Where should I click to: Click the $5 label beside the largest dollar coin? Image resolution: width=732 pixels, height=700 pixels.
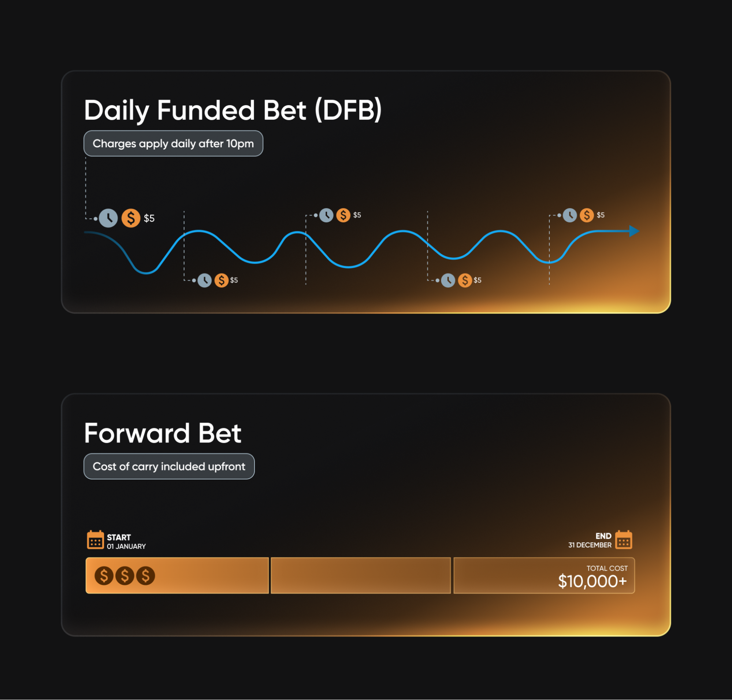point(149,218)
